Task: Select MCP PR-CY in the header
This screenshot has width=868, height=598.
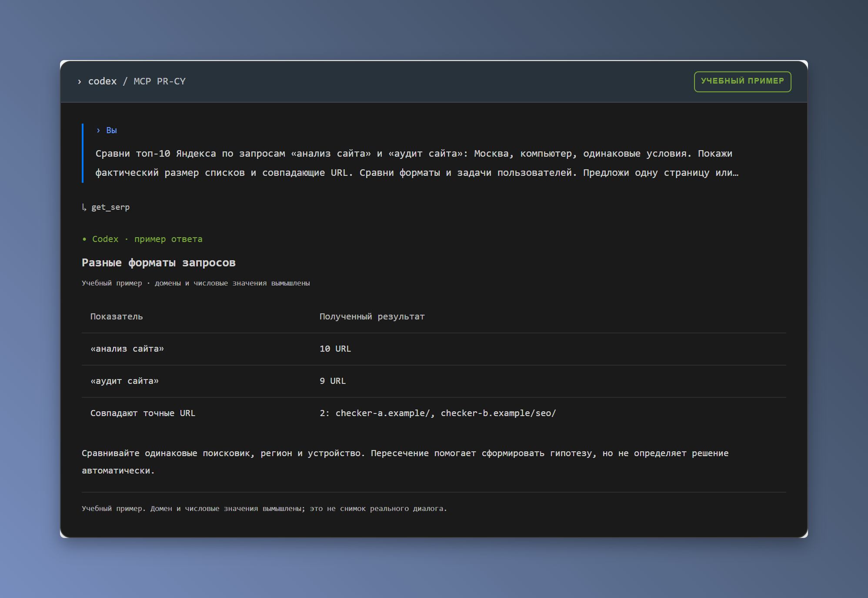Action: [x=160, y=81]
